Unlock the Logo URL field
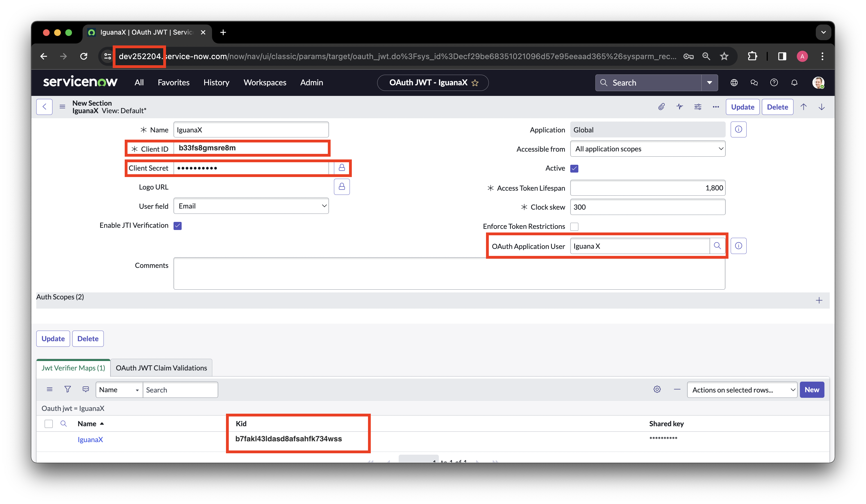Image resolution: width=866 pixels, height=504 pixels. 341,187
